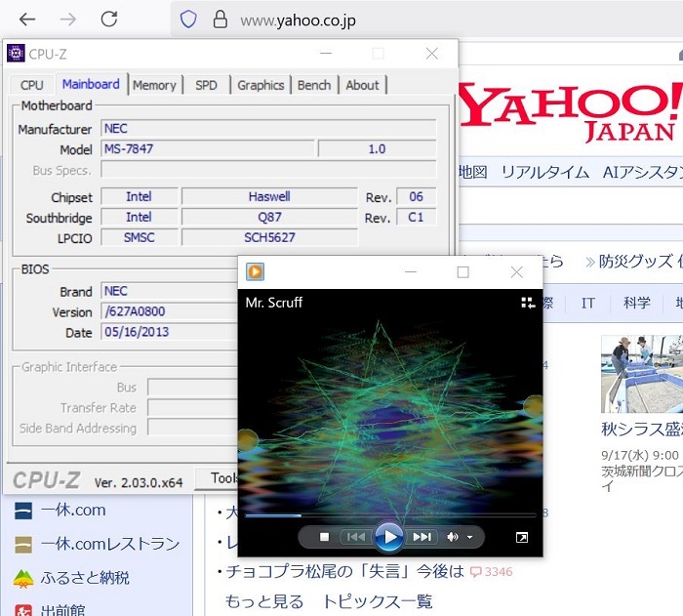Click the Switch to Library icon
683x616 pixels.
(528, 304)
